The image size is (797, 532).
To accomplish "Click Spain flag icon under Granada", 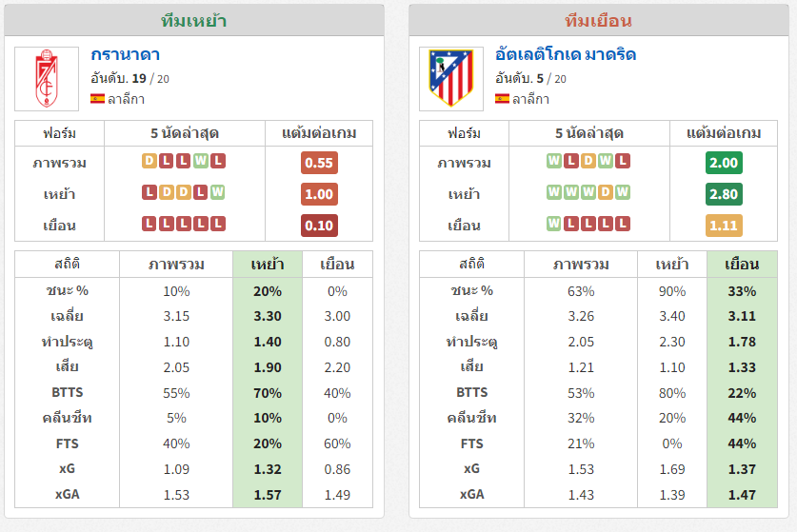I will [x=97, y=99].
